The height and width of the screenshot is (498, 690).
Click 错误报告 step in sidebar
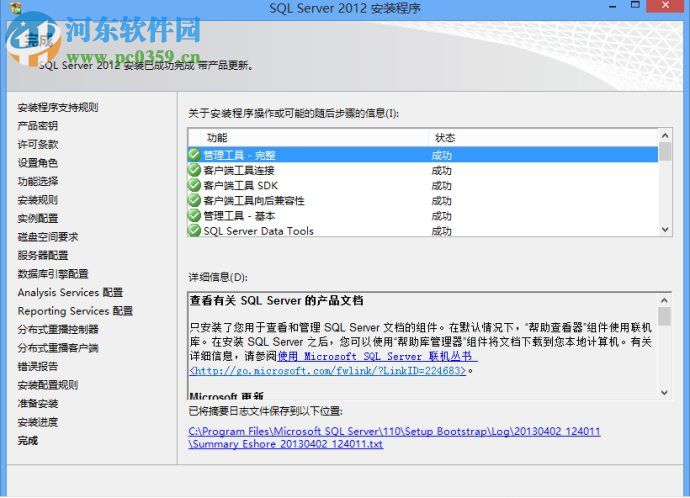[x=37, y=366]
